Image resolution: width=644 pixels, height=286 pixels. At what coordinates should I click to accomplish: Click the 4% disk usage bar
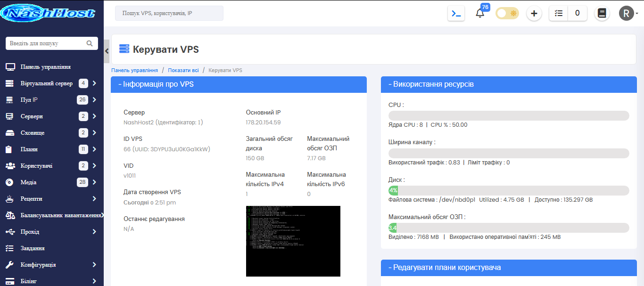pos(393,190)
